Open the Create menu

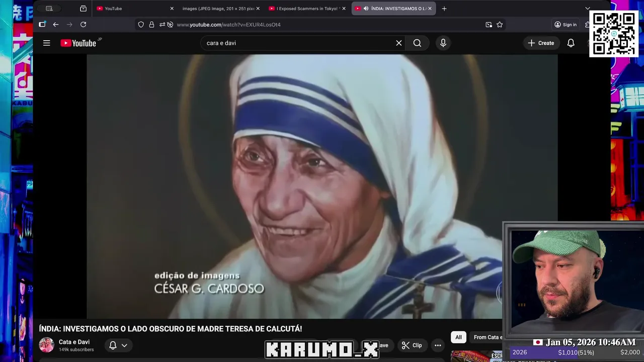(541, 43)
